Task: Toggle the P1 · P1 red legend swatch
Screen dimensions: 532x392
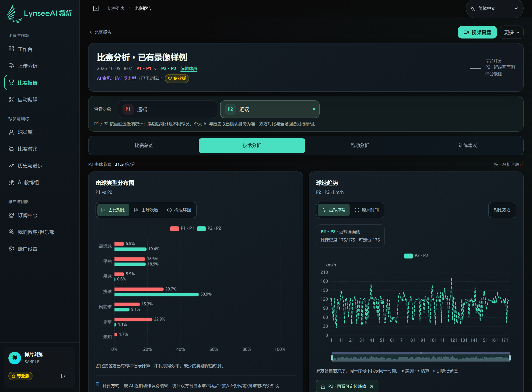Action: [x=174, y=228]
